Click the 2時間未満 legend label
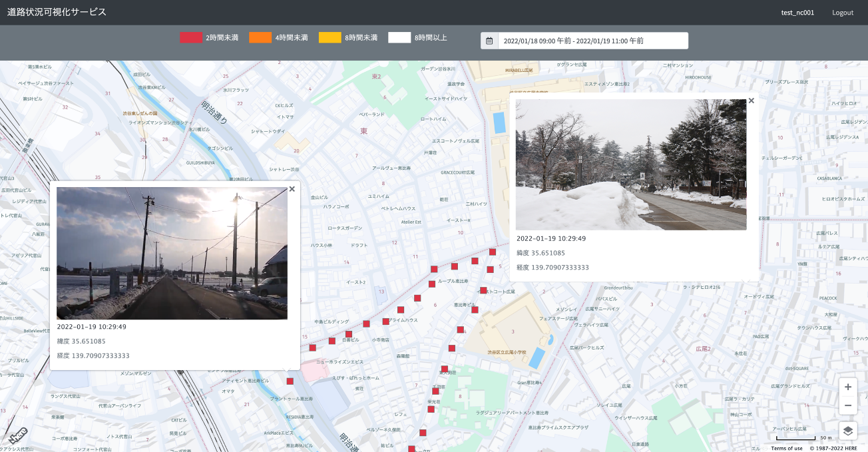The image size is (868, 452). click(222, 38)
